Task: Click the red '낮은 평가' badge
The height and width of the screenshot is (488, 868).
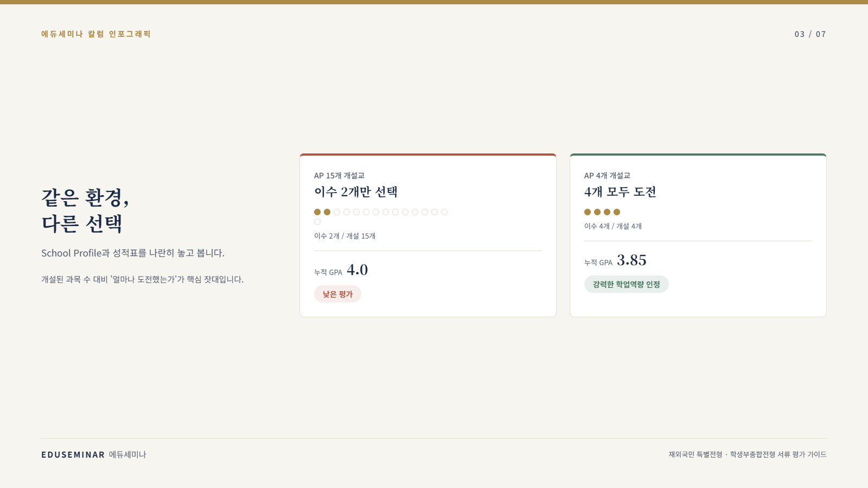Action: coord(337,294)
